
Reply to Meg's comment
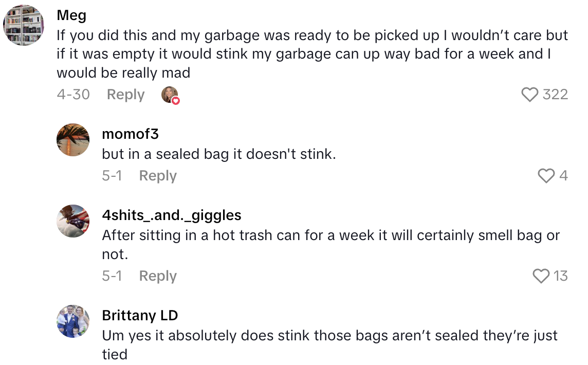click(x=125, y=94)
